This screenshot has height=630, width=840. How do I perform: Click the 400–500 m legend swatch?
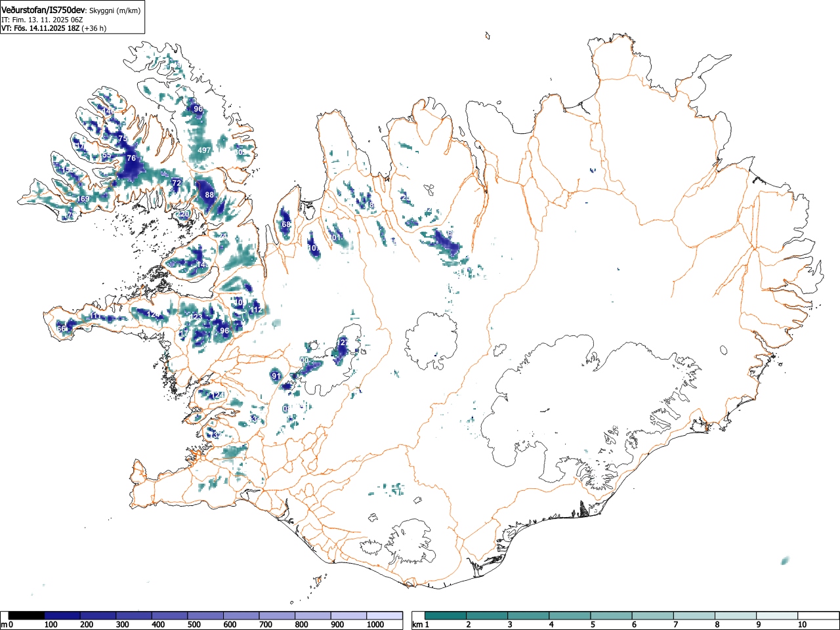tap(170, 616)
